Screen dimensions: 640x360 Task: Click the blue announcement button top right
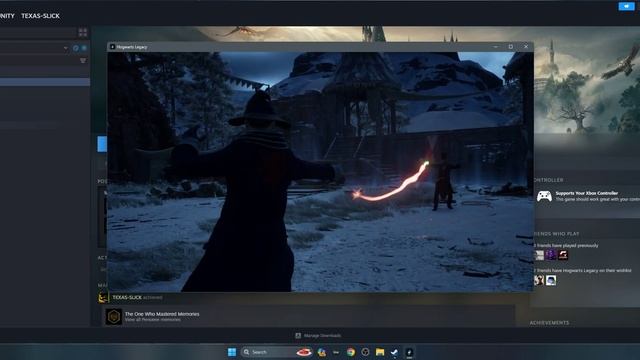(626, 6)
